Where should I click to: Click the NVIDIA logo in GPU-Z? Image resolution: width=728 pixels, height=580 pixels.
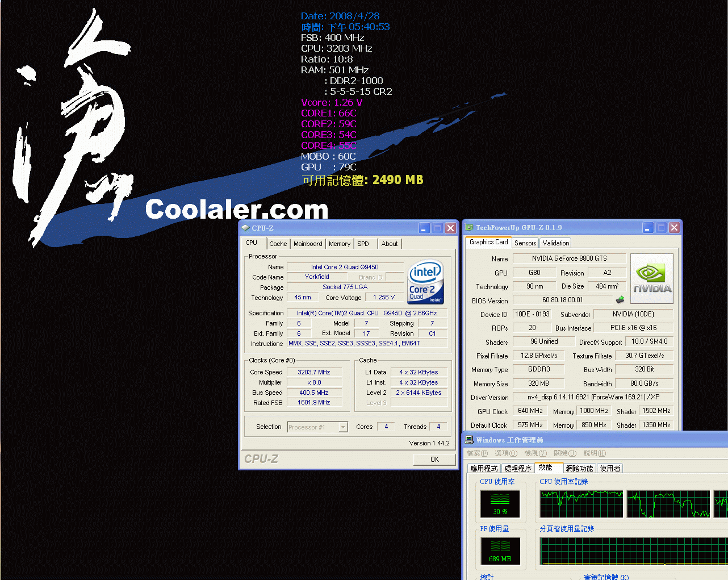(652, 278)
